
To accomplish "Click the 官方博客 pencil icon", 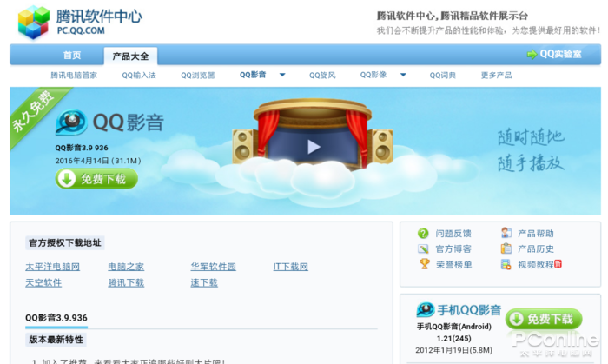I will click(x=423, y=248).
